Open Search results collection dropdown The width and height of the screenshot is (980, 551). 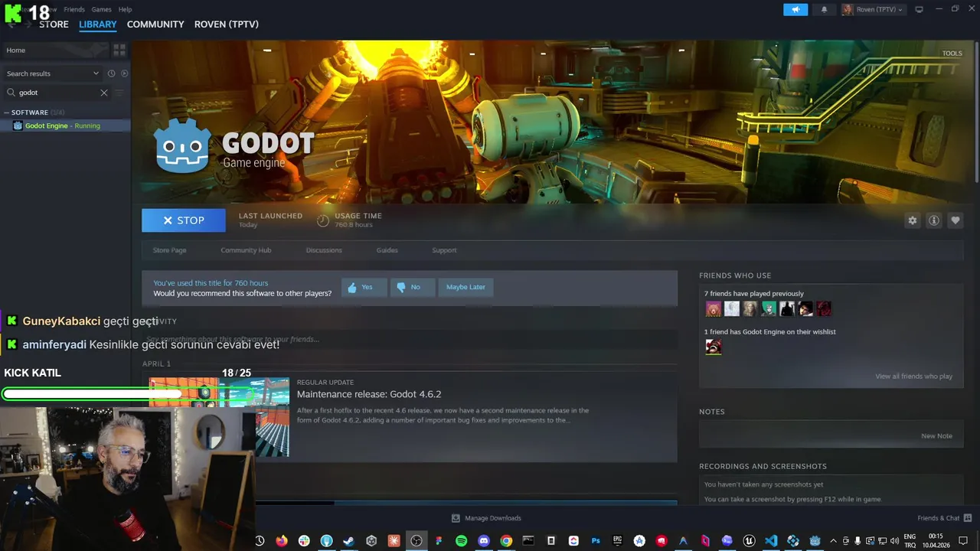[x=52, y=73]
